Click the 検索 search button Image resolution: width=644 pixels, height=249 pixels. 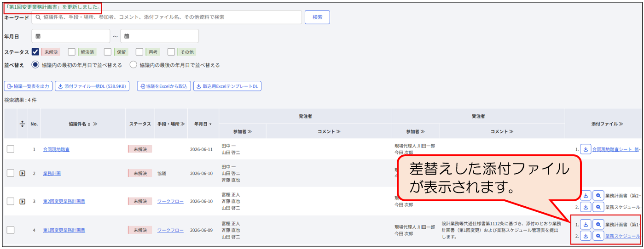coord(318,17)
